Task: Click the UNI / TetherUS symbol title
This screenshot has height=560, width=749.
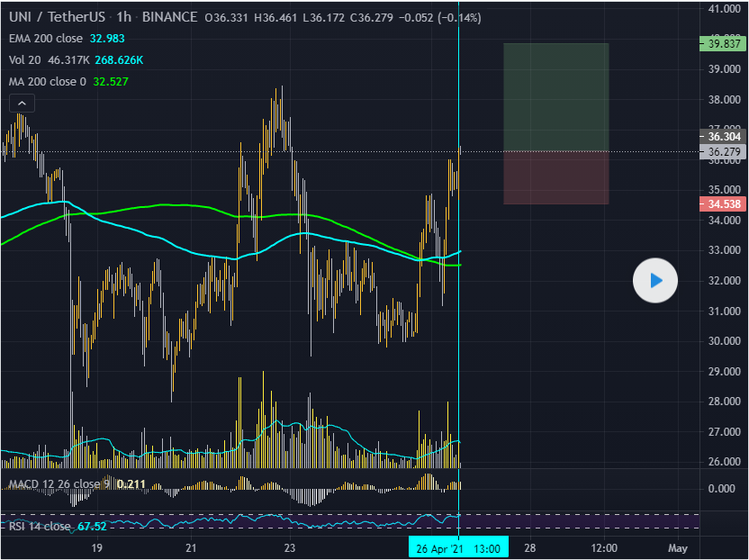Action: point(55,18)
